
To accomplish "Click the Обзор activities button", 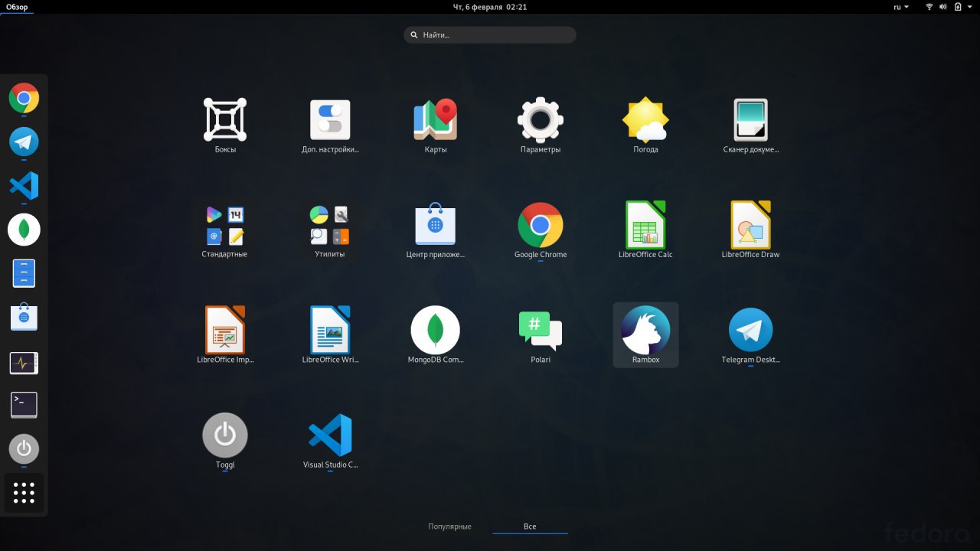I will click(x=17, y=7).
